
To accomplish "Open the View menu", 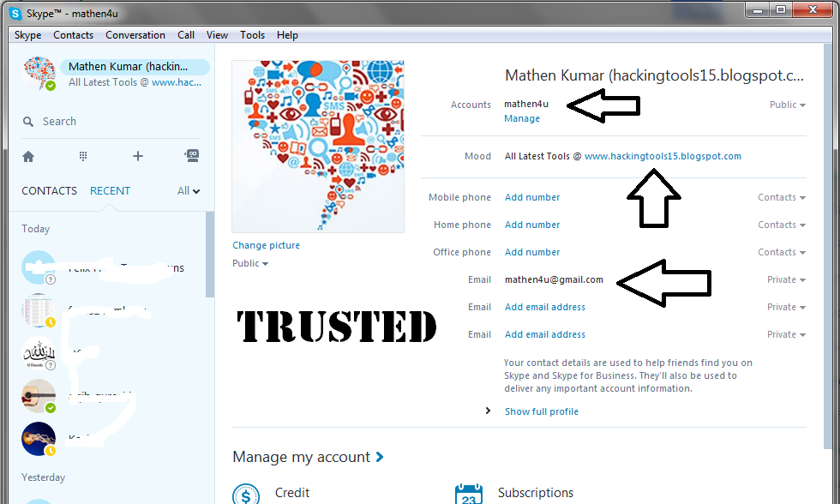I will tap(217, 35).
